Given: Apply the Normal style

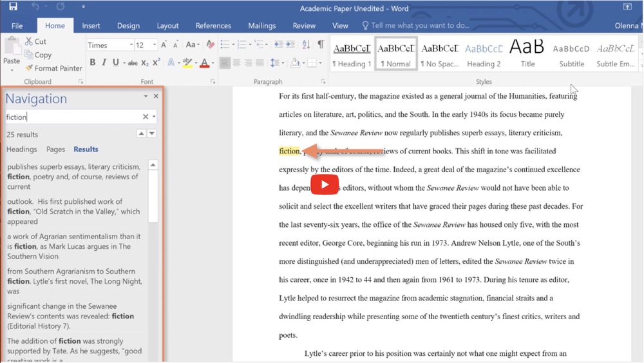Looking at the screenshot, I should pos(396,55).
